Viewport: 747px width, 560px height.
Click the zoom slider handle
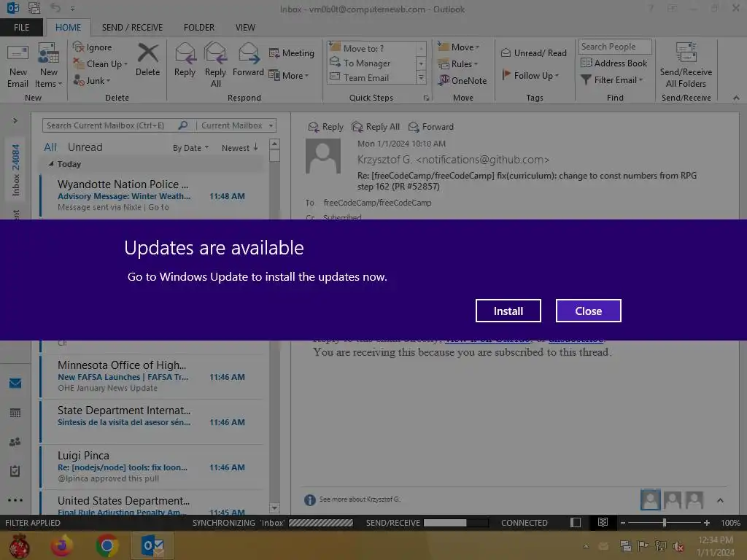(x=665, y=523)
